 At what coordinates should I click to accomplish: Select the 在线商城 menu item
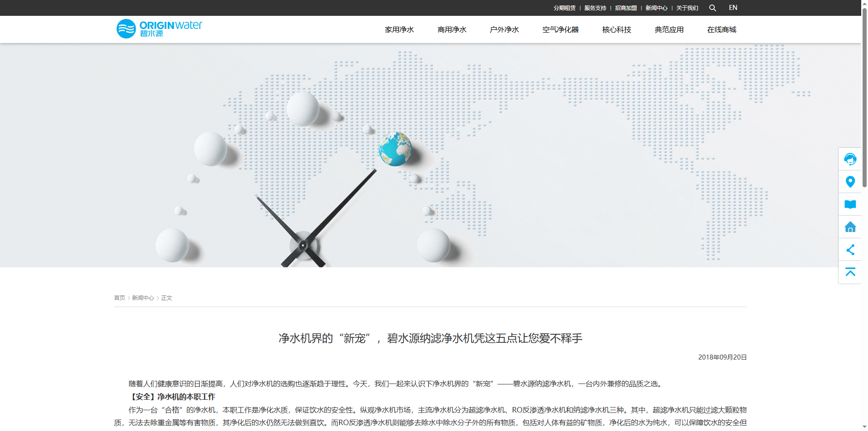(x=721, y=29)
